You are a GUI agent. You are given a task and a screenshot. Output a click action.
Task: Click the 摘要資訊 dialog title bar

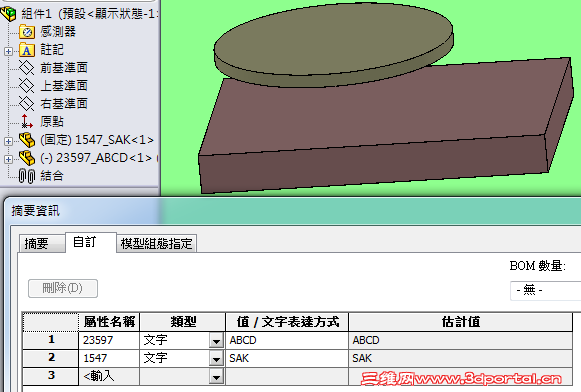coord(293,211)
